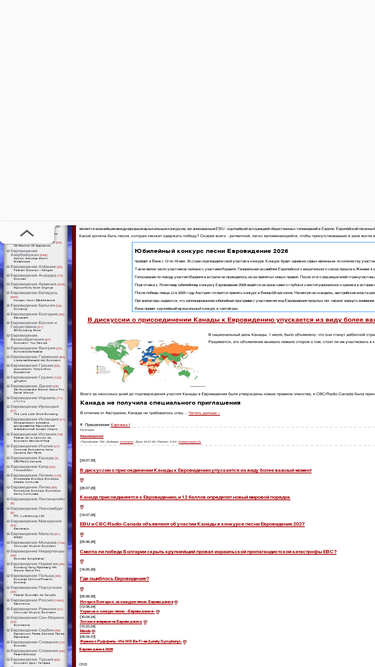Open the Евровидение Сербия sidebar category
The width and height of the screenshot is (375, 667).
pyautogui.click(x=33, y=630)
